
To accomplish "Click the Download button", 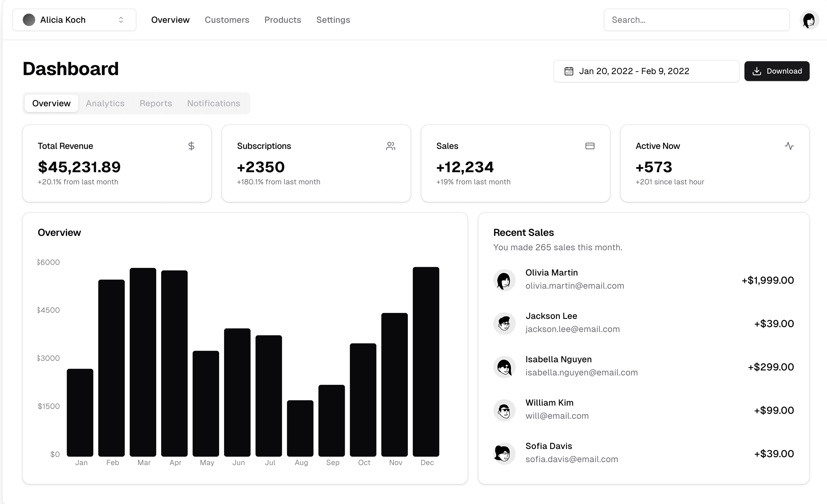I will coord(776,71).
